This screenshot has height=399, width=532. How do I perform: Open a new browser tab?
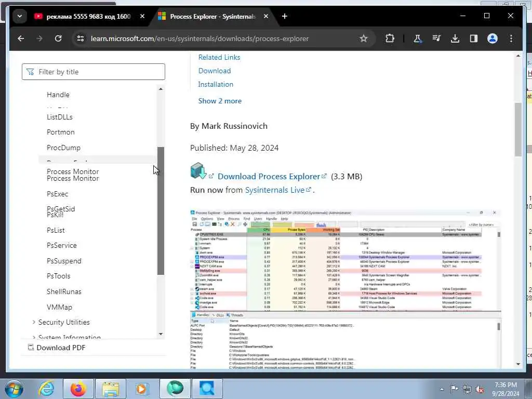tap(285, 16)
